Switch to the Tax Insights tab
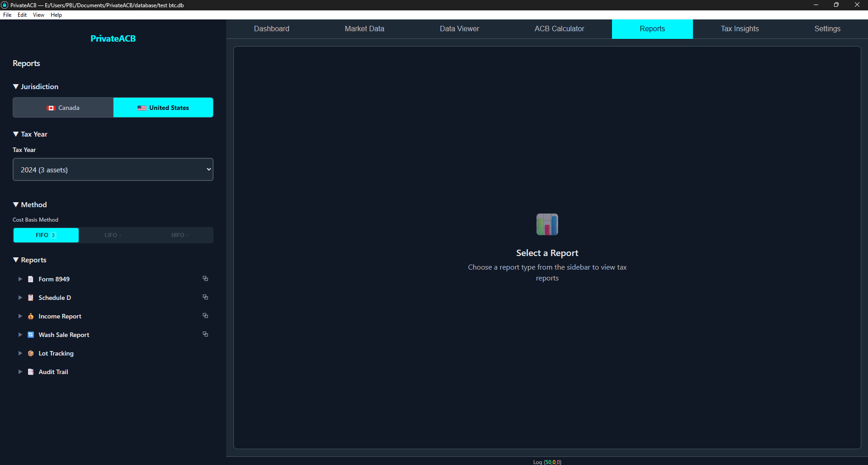Screen dimensions: 868x465 739,28
